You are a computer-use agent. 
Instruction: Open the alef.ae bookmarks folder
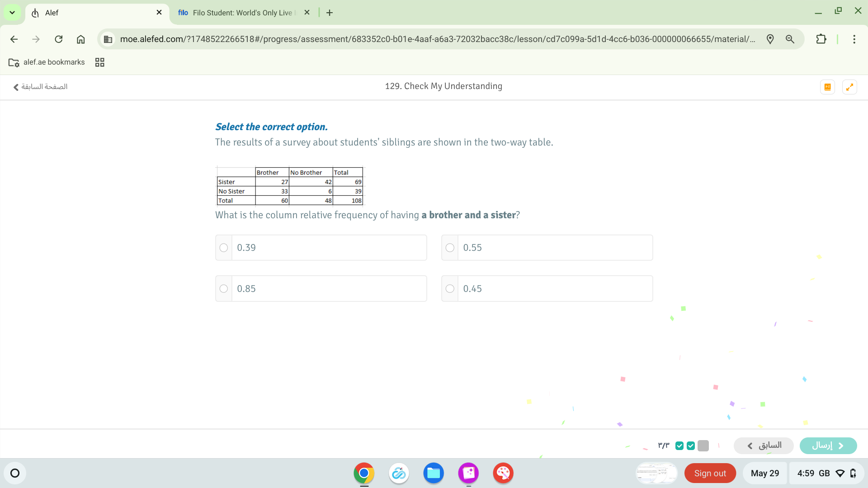point(47,62)
